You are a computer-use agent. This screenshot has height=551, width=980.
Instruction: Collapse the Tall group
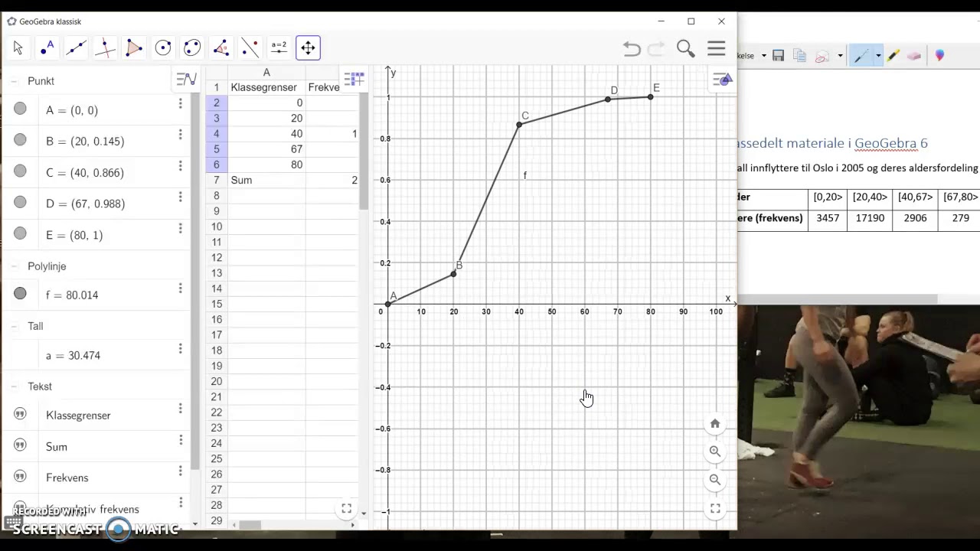(15, 326)
